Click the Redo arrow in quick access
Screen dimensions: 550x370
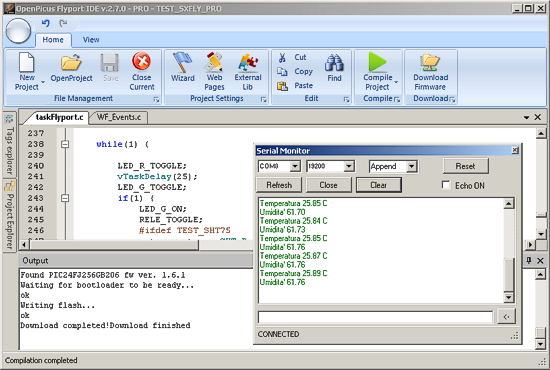63,23
